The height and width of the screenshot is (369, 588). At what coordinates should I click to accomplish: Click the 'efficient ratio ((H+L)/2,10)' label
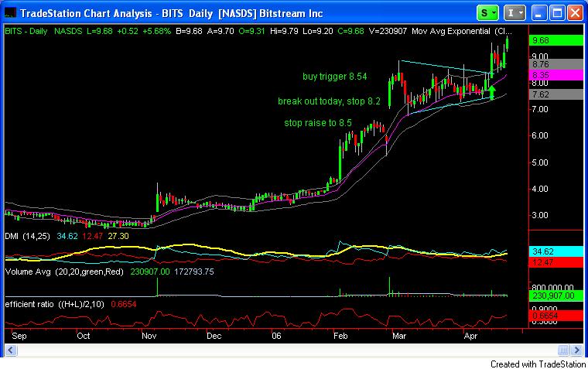[x=55, y=304]
